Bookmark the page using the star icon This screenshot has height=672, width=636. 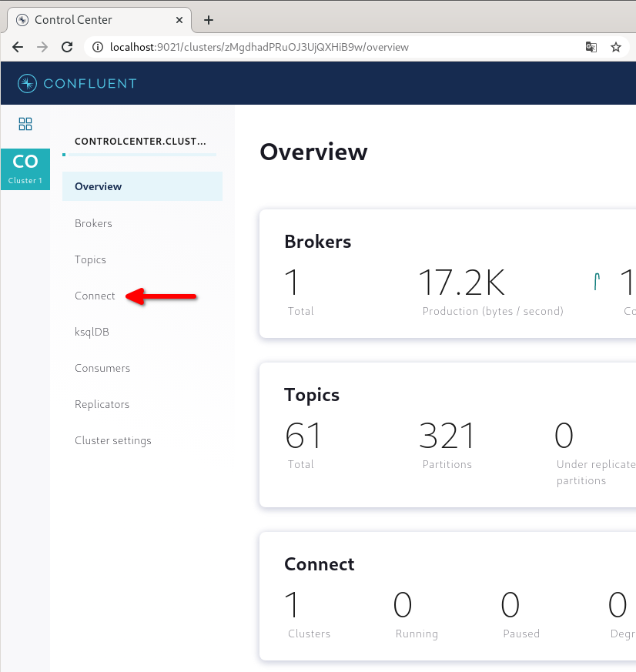616,47
